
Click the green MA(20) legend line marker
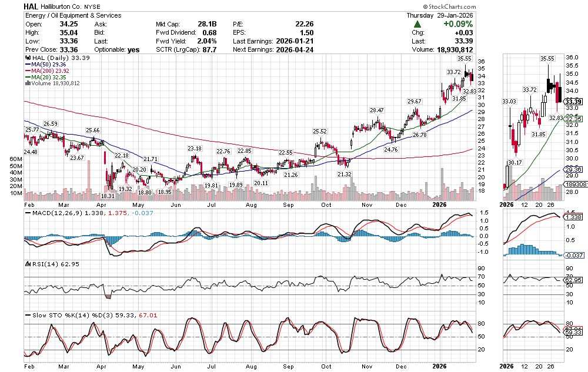tap(26, 77)
